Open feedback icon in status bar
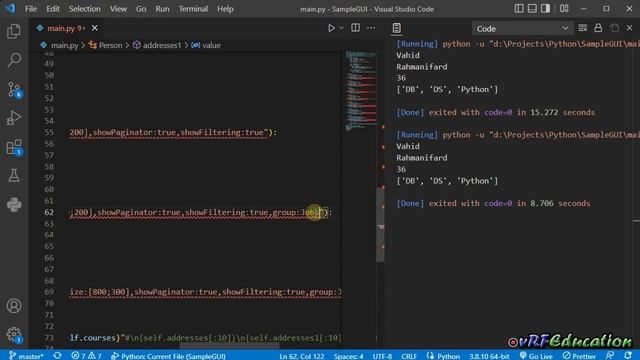 click(610, 356)
